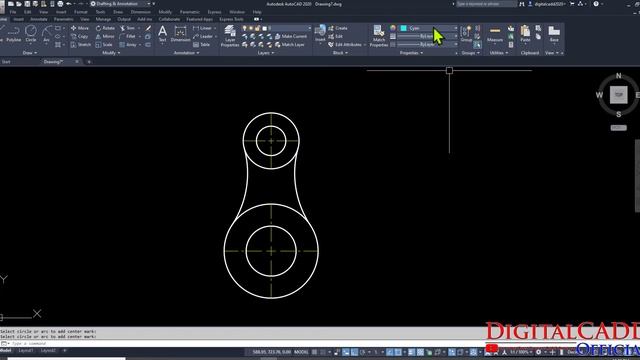Viewport: 640px width, 360px height.
Task: Expand the Properties panel
Action: [x=411, y=53]
